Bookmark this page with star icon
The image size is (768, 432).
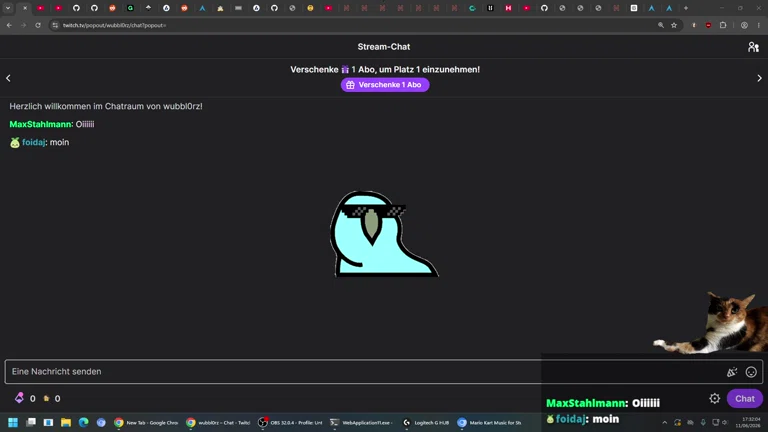pos(674,25)
